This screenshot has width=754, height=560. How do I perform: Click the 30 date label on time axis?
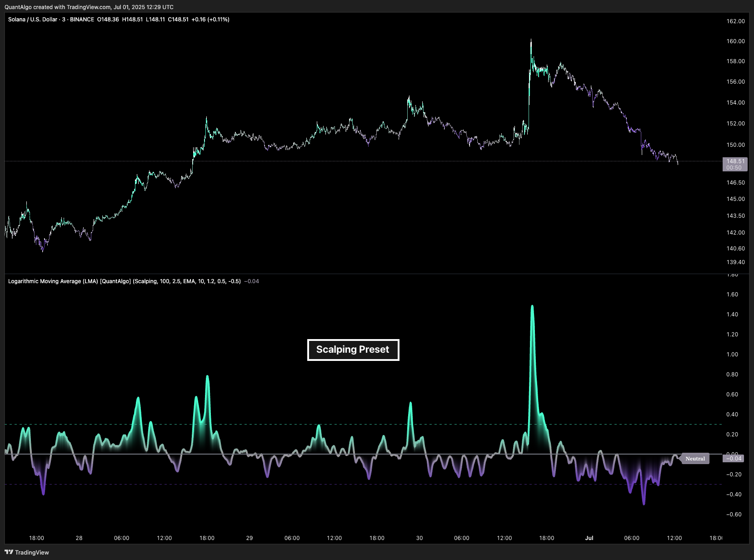[x=419, y=538]
